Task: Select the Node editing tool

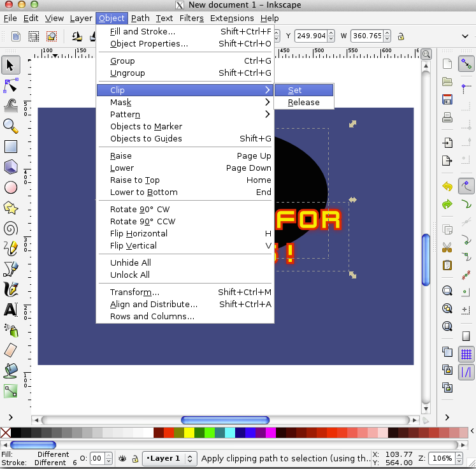Action: tap(11, 85)
